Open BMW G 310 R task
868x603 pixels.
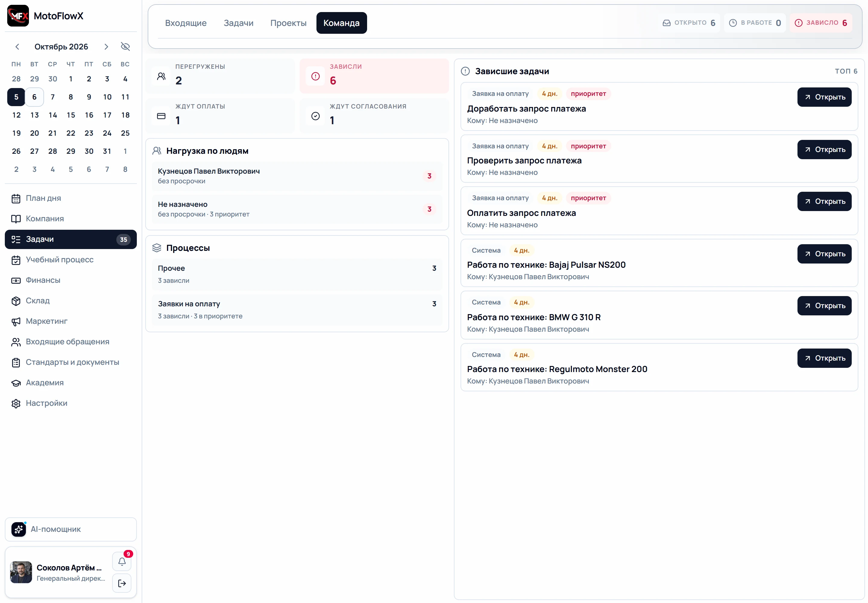pos(824,306)
